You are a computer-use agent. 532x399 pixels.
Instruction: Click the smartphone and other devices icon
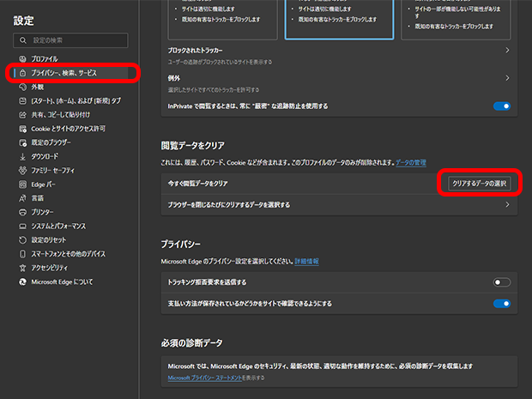[x=22, y=254]
